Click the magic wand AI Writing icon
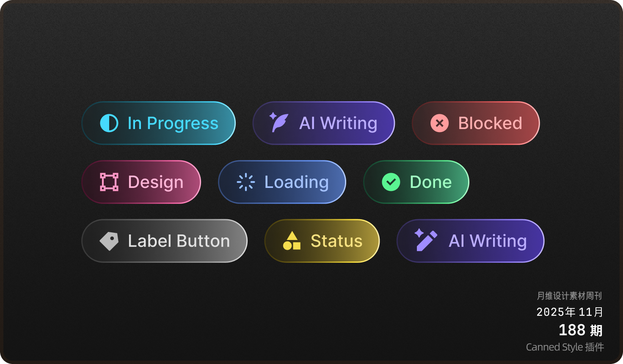623x364 pixels. [x=425, y=240]
